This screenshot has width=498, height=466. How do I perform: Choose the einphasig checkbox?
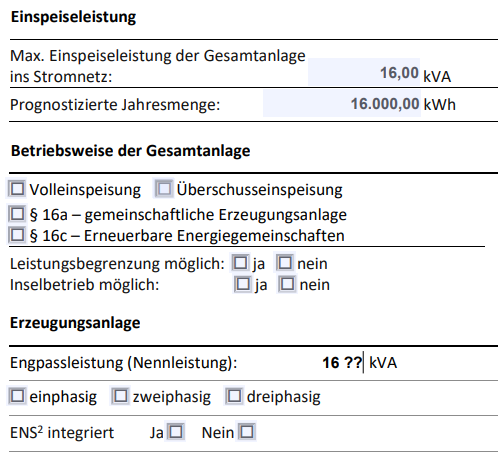tap(17, 396)
